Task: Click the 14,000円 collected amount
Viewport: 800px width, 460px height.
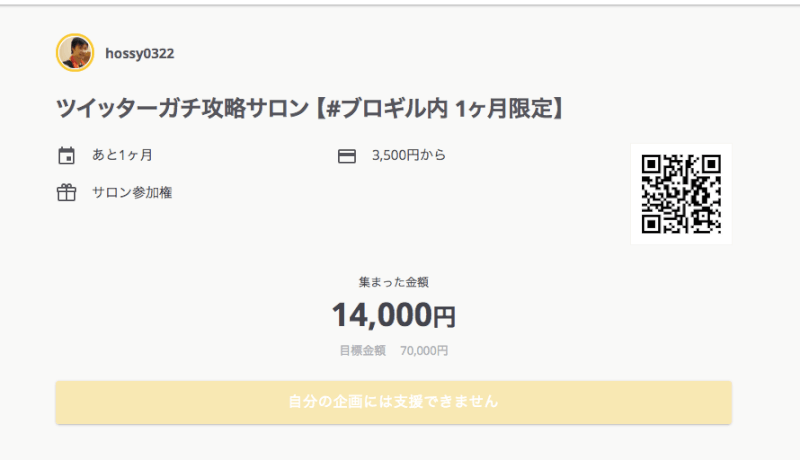Action: point(393,315)
